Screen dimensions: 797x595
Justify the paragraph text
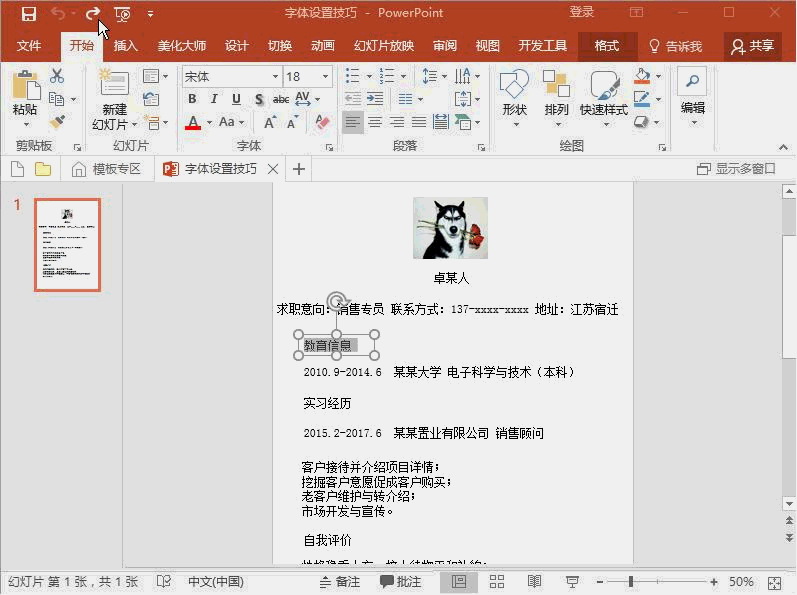click(x=419, y=122)
